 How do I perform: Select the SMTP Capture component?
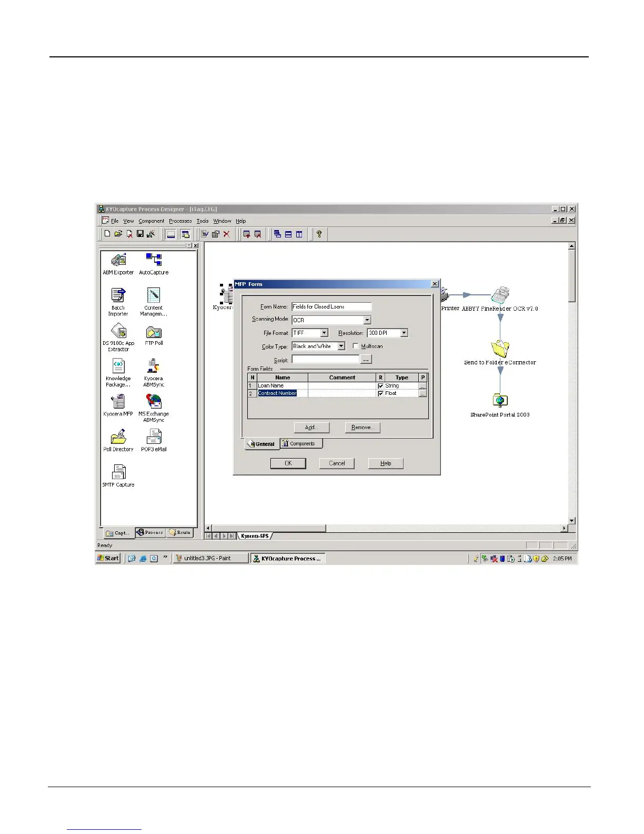pos(119,472)
